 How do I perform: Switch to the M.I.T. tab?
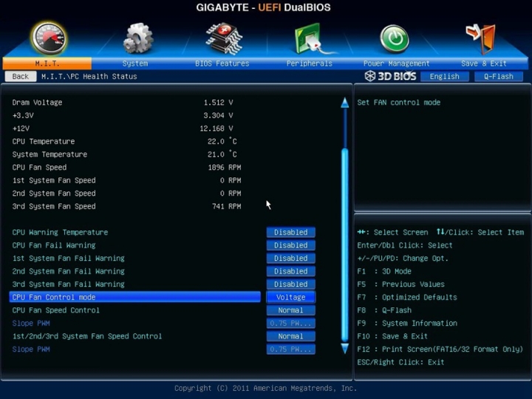coord(47,64)
